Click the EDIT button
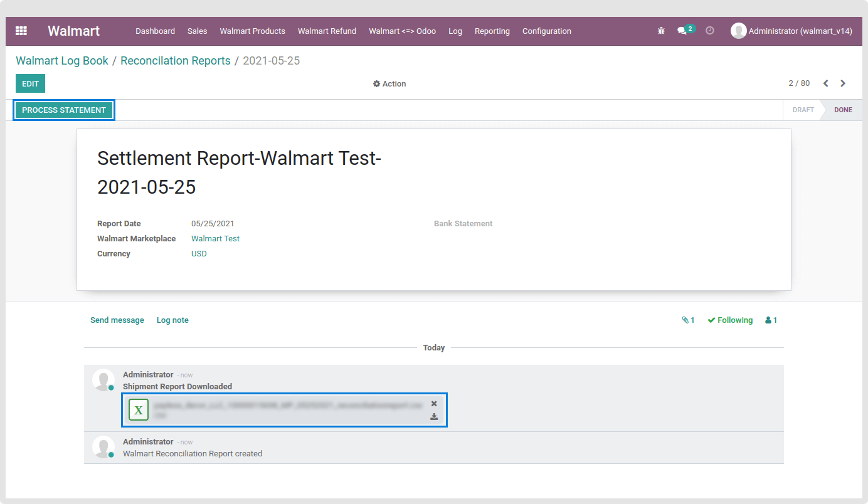868x504 pixels. pyautogui.click(x=30, y=83)
